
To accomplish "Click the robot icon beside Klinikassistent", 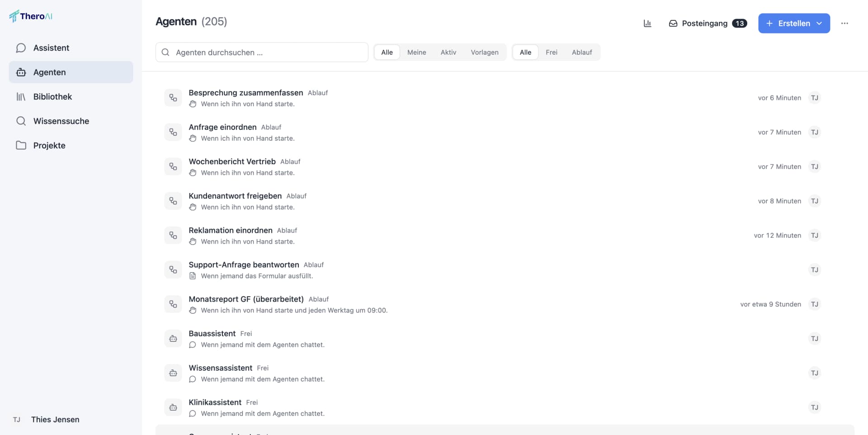I will pos(173,407).
